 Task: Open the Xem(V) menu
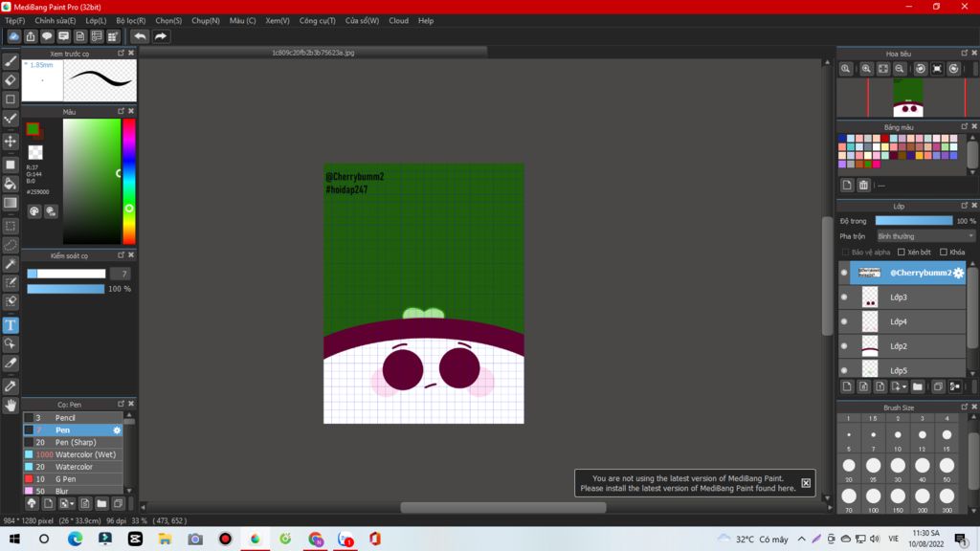(278, 21)
